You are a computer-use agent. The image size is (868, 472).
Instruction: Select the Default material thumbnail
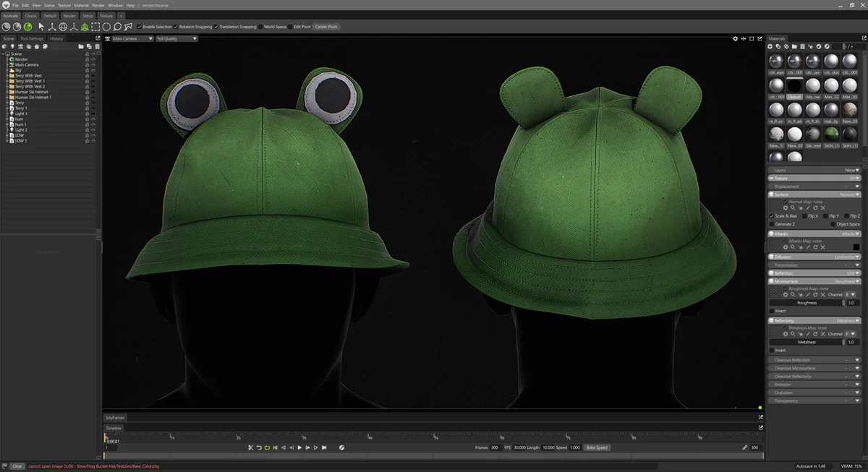[x=794, y=87]
